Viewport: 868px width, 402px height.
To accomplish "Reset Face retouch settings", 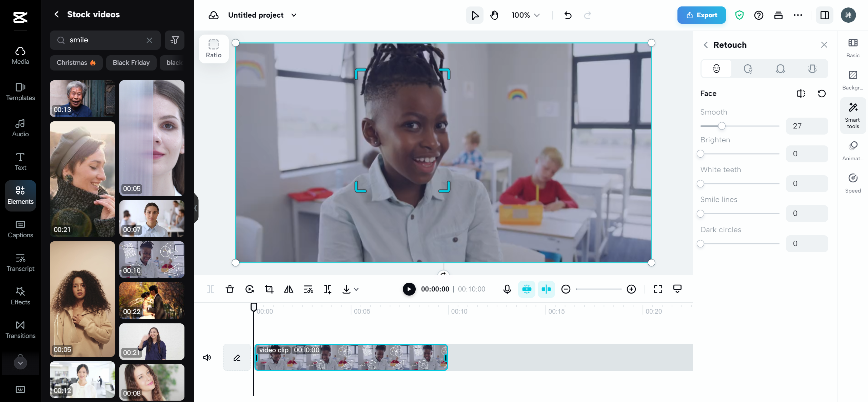I will click(822, 94).
